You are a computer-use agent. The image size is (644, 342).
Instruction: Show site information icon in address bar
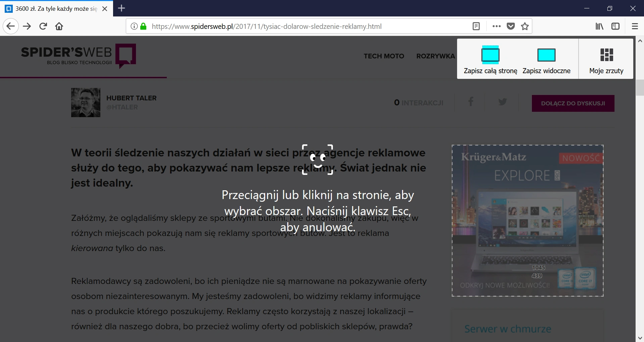point(134,26)
